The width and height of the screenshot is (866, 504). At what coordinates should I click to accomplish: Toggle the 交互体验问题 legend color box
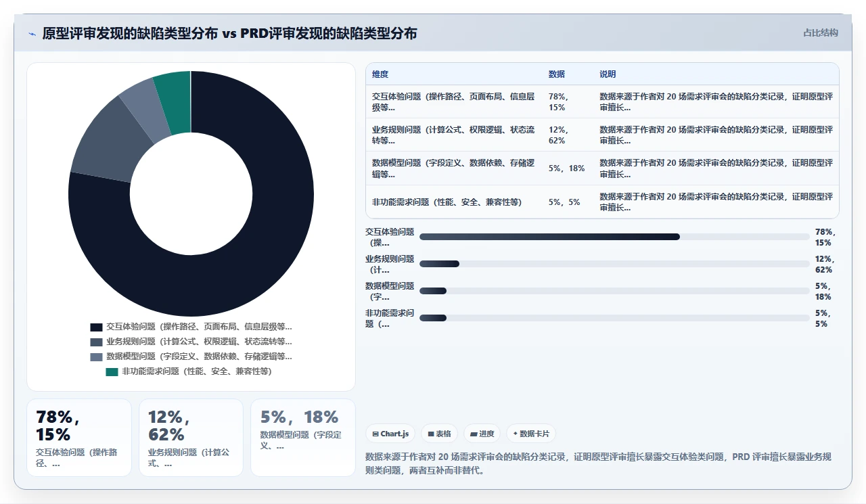96,327
